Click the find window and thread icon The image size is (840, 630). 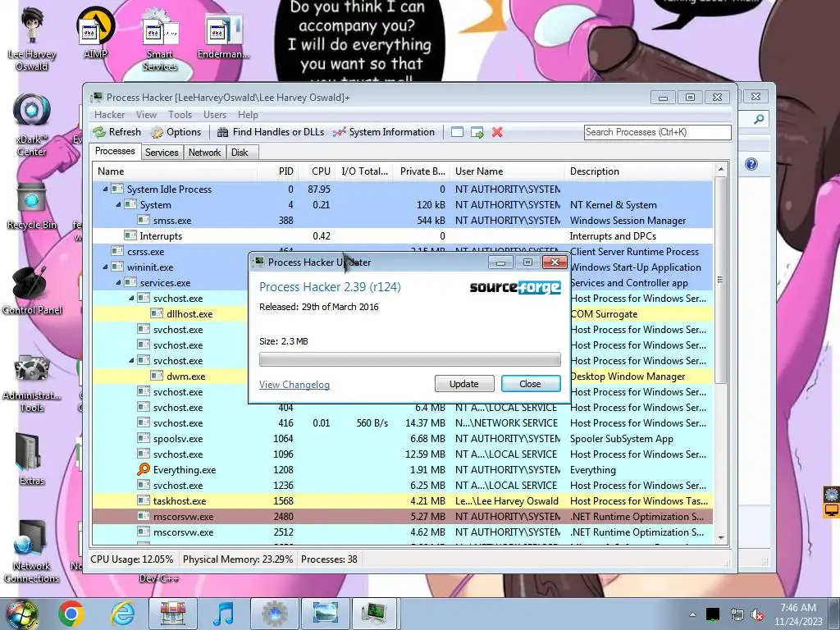click(x=477, y=132)
